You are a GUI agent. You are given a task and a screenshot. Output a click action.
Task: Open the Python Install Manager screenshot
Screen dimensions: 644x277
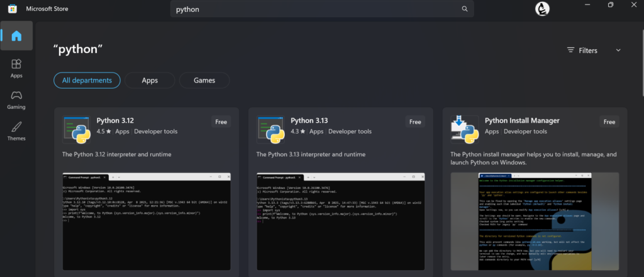click(535, 222)
